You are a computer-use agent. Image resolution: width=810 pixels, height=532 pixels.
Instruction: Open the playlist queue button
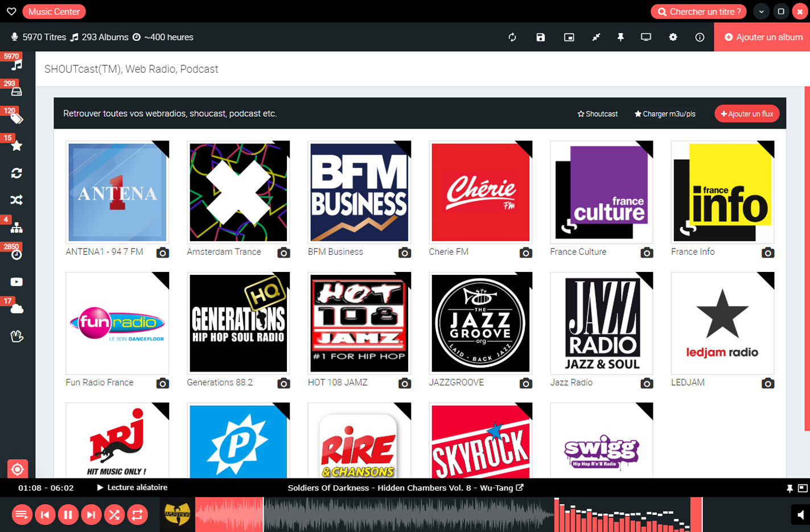point(22,515)
